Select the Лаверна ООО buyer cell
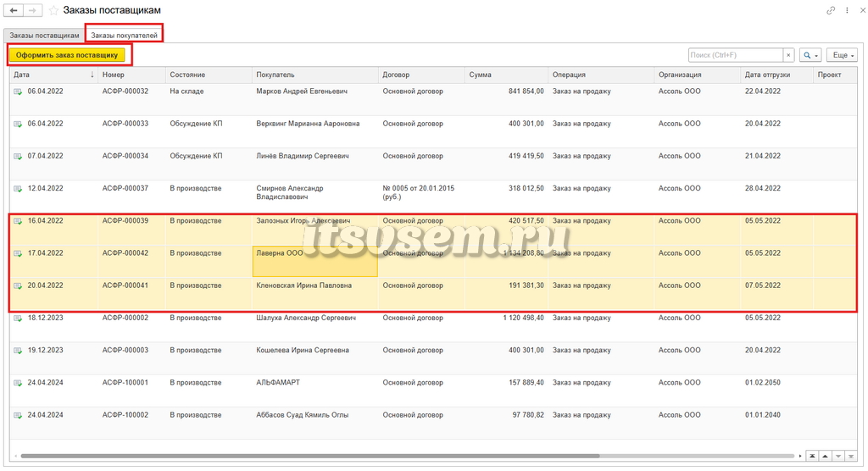 tap(315, 261)
